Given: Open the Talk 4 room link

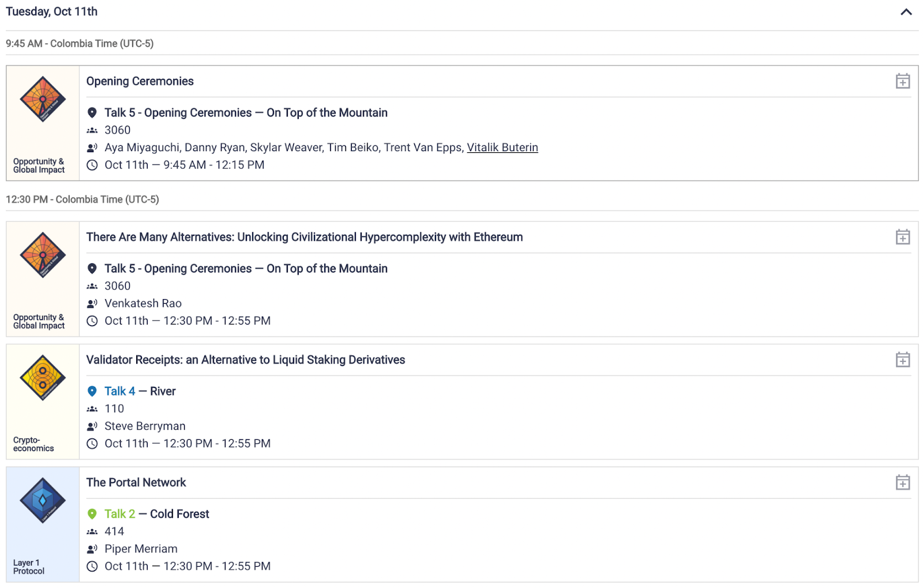Looking at the screenshot, I should (120, 391).
